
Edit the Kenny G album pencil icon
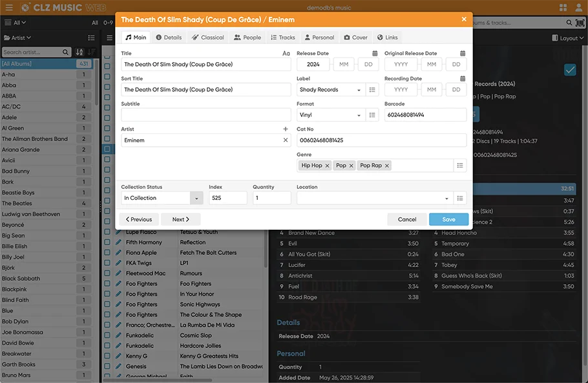118,356
